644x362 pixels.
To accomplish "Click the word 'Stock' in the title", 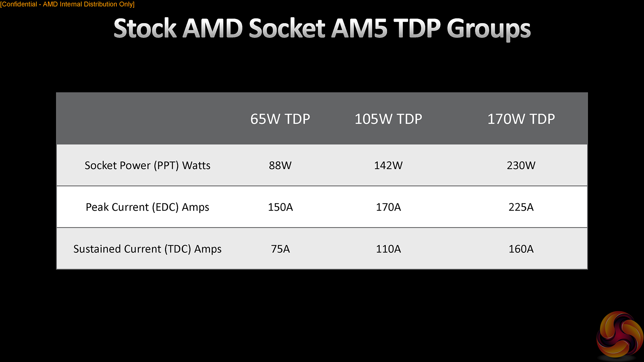I will pos(145,28).
